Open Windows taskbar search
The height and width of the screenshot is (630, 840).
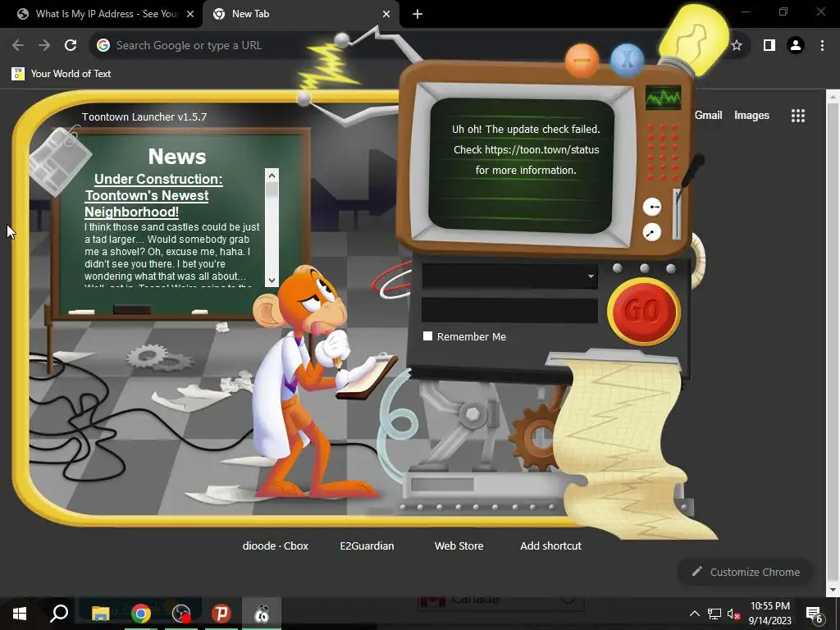pyautogui.click(x=59, y=614)
